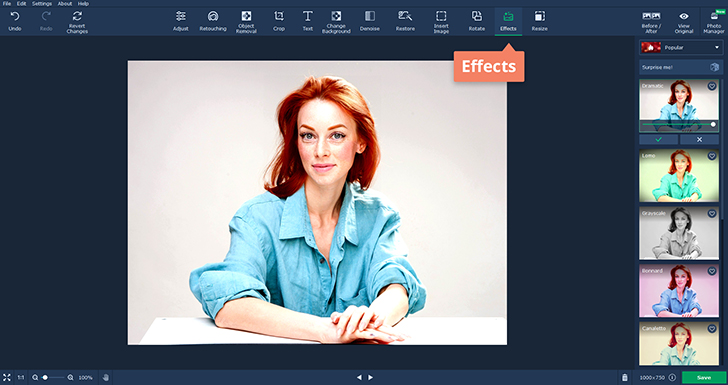Select the Change Background tool
This screenshot has width=728, height=385.
336,22
